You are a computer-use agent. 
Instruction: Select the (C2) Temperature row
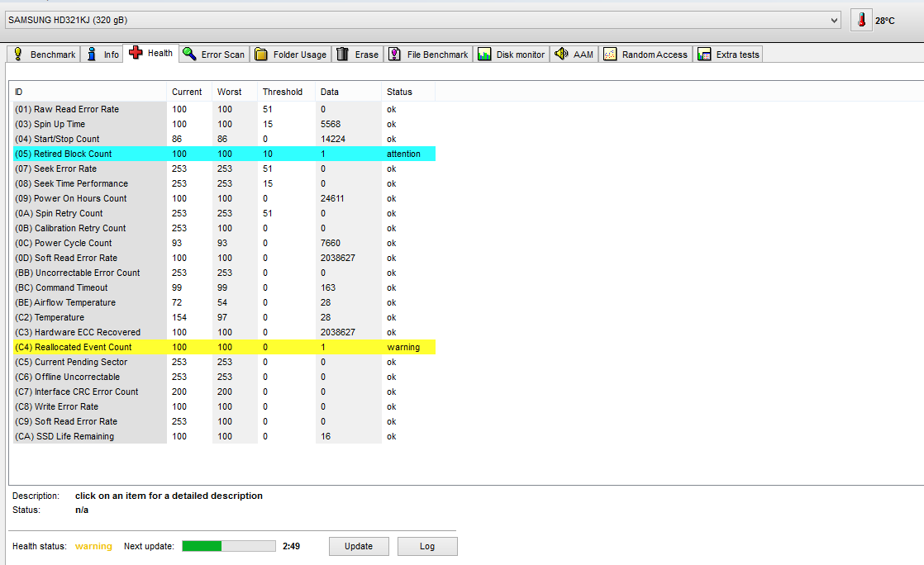coord(225,317)
